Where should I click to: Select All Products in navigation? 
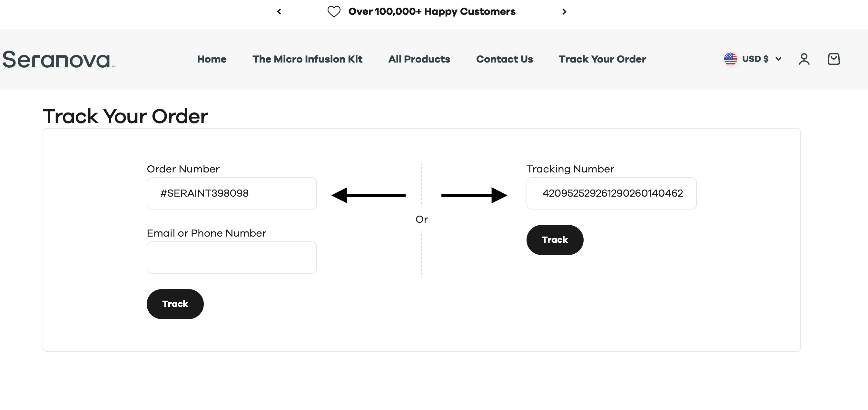(x=419, y=59)
